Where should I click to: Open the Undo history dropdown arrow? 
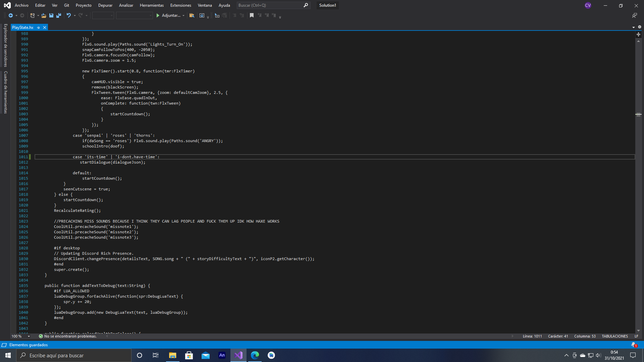[74, 16]
